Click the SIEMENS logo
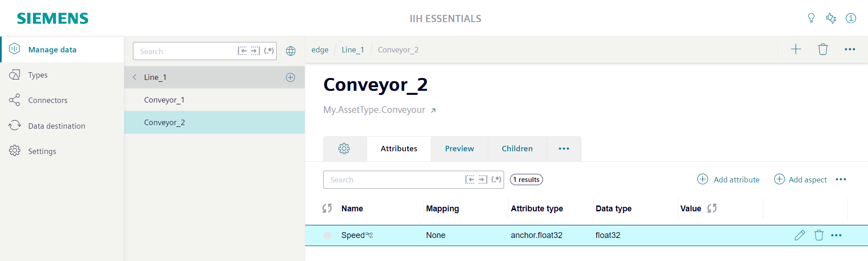The image size is (868, 261). click(x=52, y=19)
